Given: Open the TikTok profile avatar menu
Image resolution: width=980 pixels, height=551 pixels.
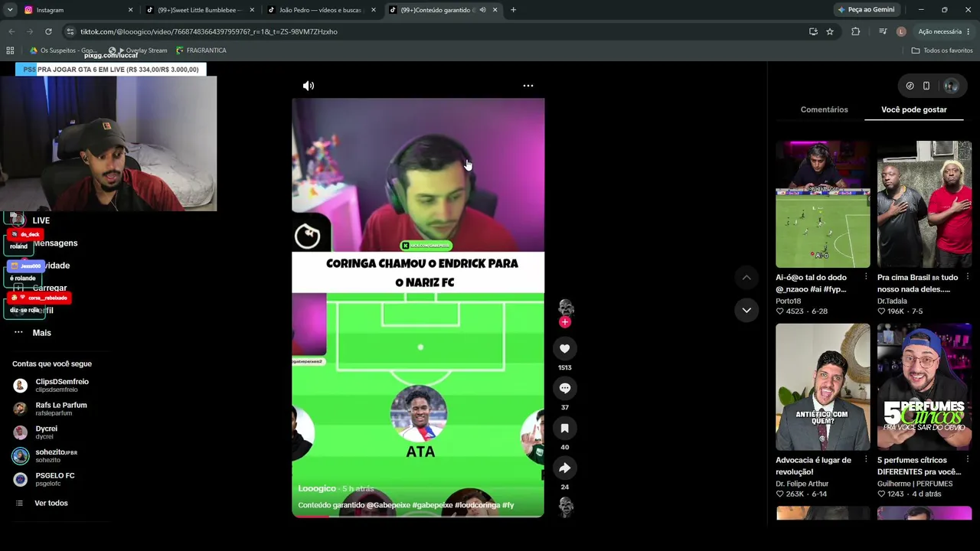Looking at the screenshot, I should [951, 86].
